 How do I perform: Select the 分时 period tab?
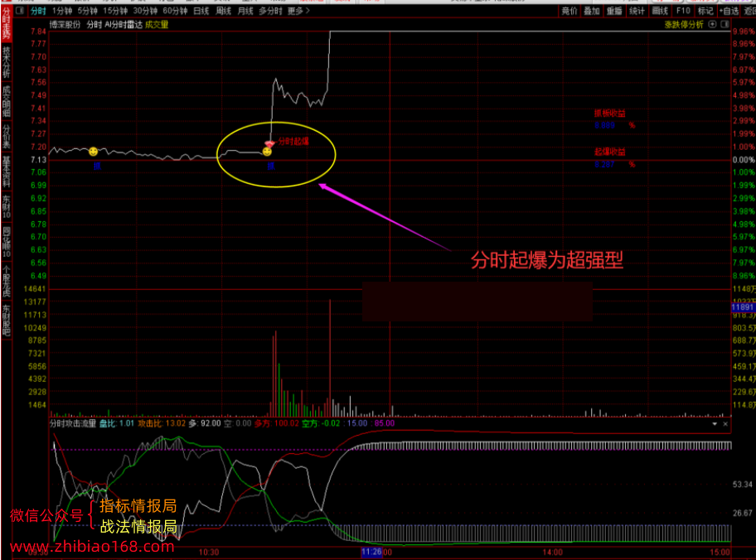pos(38,11)
